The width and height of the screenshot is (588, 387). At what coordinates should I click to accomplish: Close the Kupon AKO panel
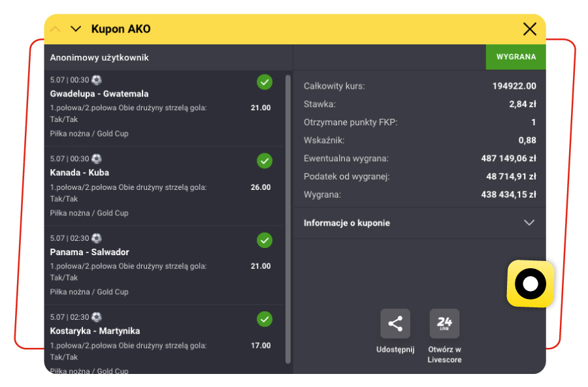tap(529, 29)
